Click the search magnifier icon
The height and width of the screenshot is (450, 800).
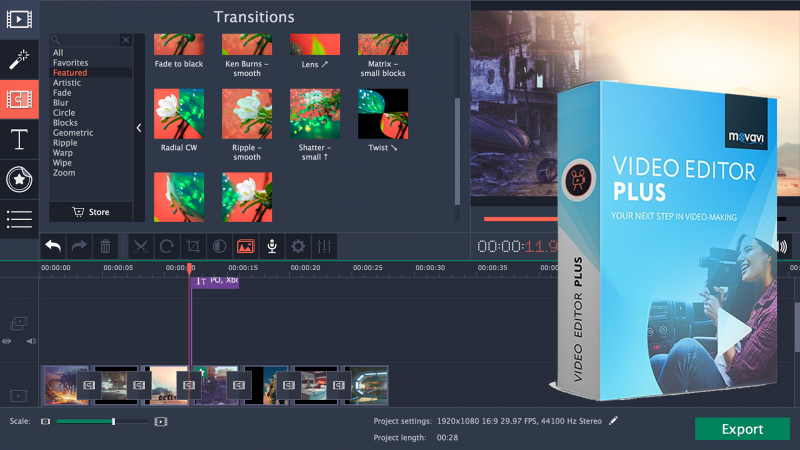(55, 40)
